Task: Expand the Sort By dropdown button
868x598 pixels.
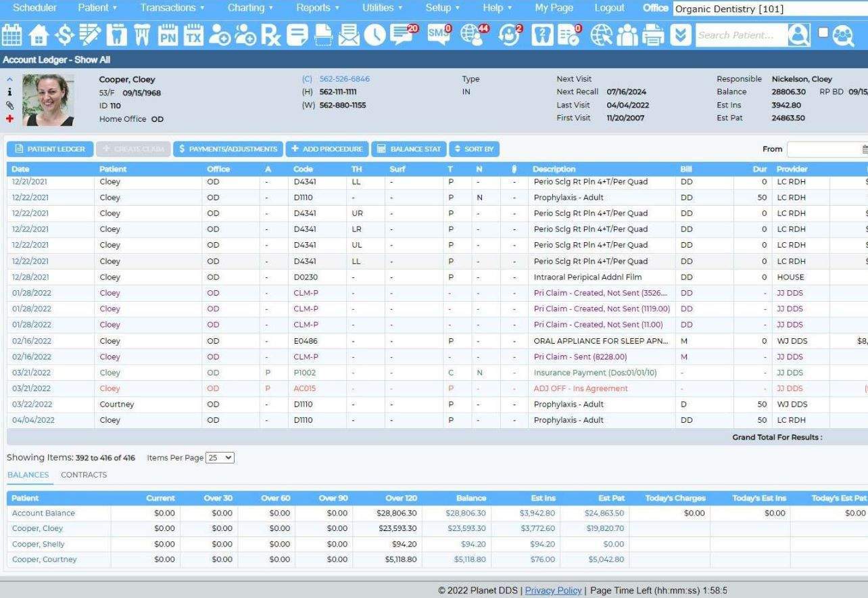Action: [475, 149]
